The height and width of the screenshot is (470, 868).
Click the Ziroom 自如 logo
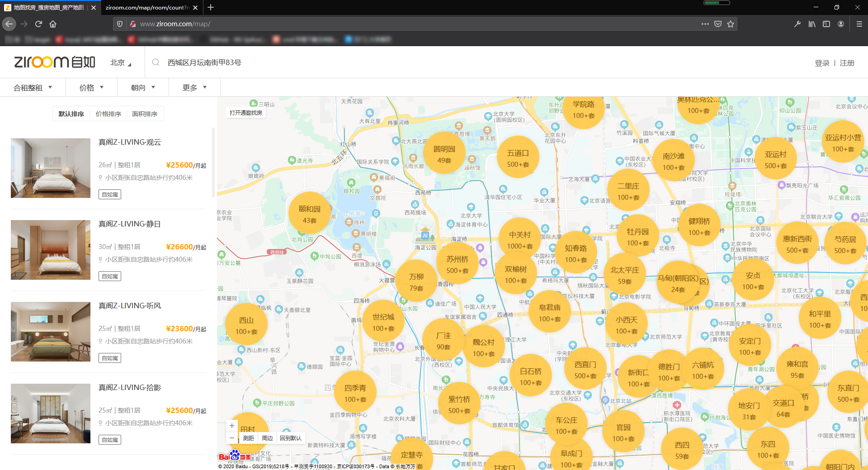[54, 62]
